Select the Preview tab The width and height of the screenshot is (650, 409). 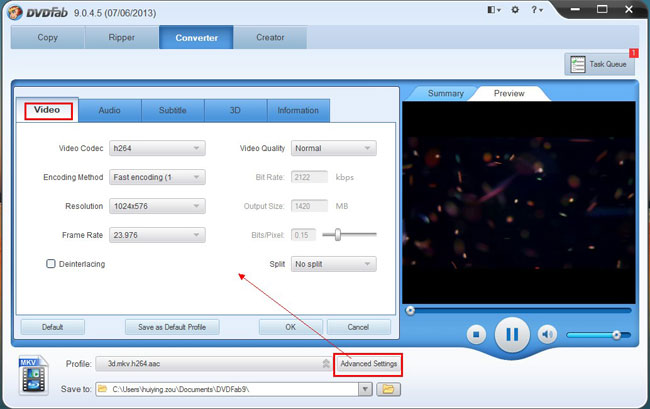(509, 94)
